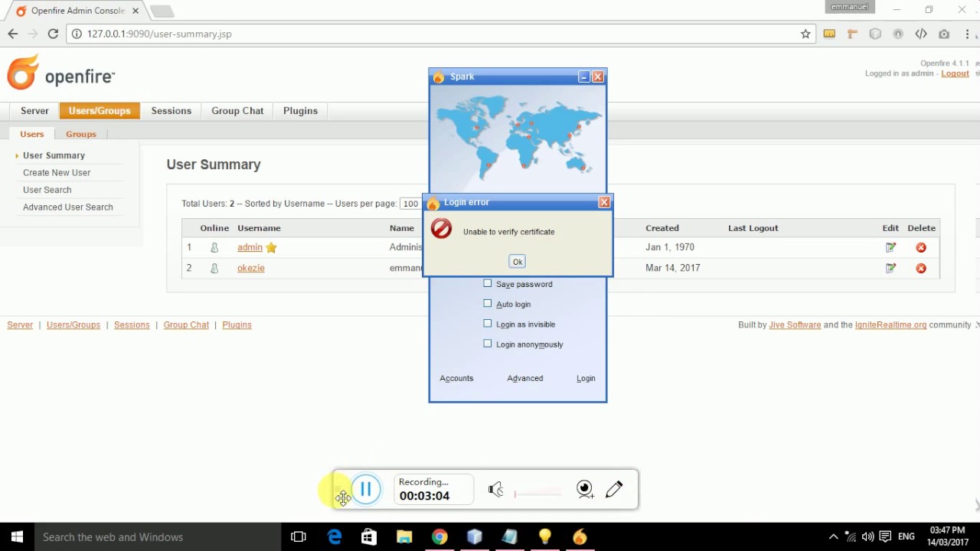Open the Server tab in Openfire
Screen dimensions: 980x551
(34, 111)
